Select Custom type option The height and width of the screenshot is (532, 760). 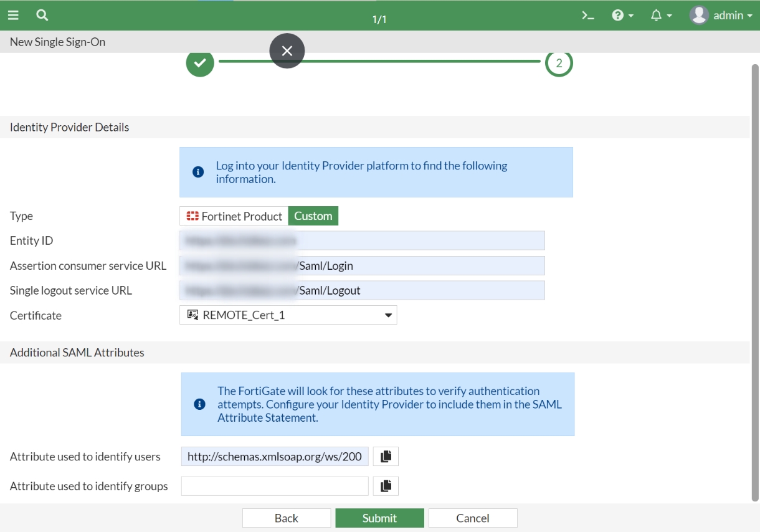click(x=313, y=216)
